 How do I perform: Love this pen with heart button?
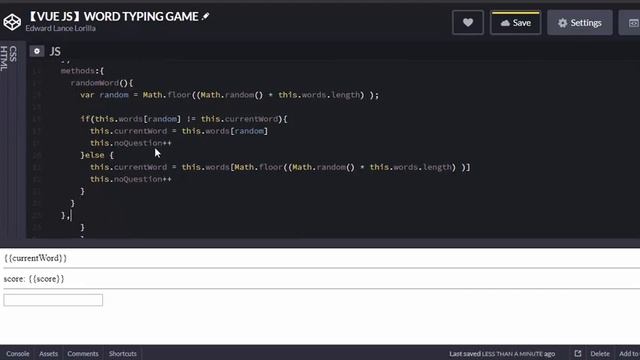point(468,22)
